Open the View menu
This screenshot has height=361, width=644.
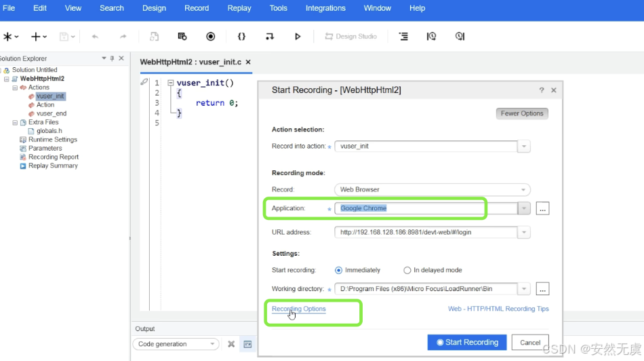[x=73, y=8]
